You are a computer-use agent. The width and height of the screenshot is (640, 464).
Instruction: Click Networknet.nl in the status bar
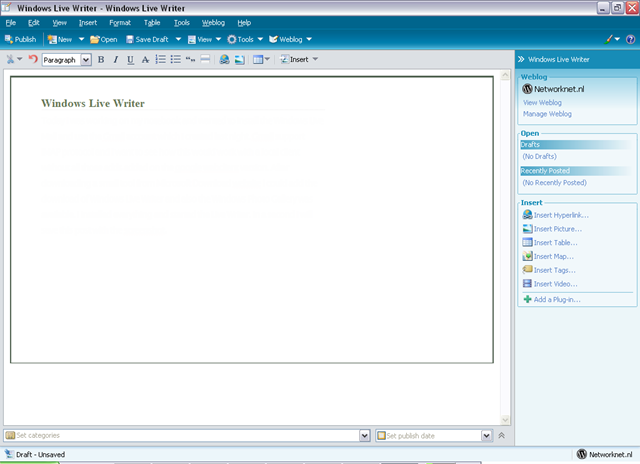click(x=610, y=454)
